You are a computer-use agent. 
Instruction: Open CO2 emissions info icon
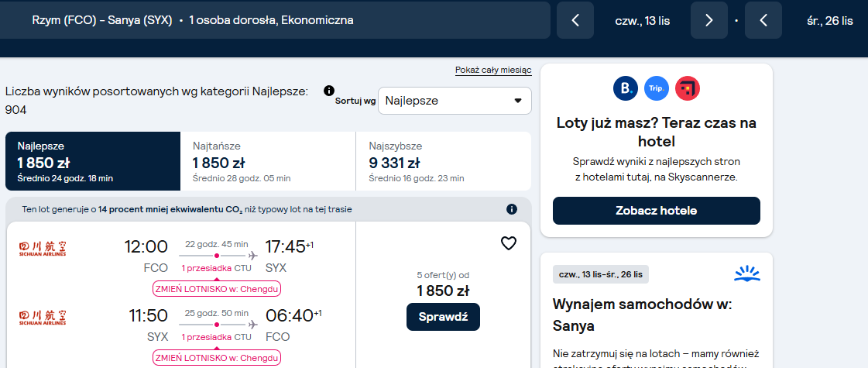pos(512,209)
